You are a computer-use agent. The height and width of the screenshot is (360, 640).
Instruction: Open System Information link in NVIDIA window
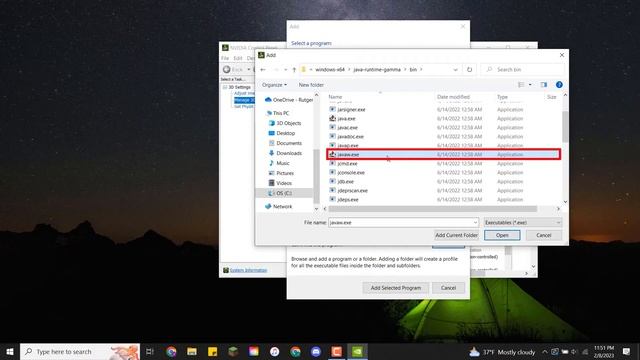(x=248, y=270)
